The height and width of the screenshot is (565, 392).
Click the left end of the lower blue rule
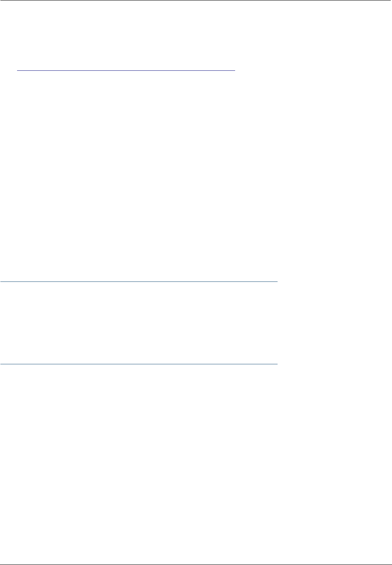point(1,364)
